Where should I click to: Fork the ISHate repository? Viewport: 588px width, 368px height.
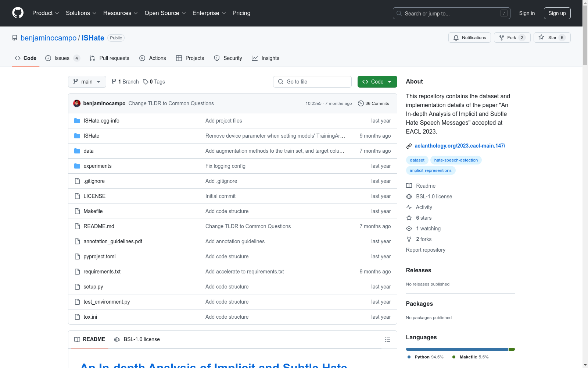point(512,38)
